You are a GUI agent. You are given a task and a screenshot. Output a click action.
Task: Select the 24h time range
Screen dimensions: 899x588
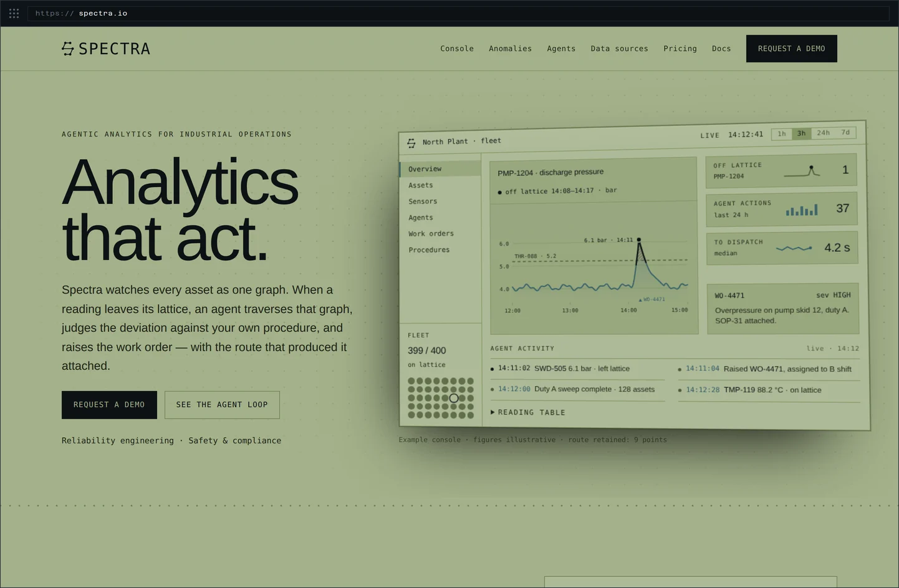point(824,133)
